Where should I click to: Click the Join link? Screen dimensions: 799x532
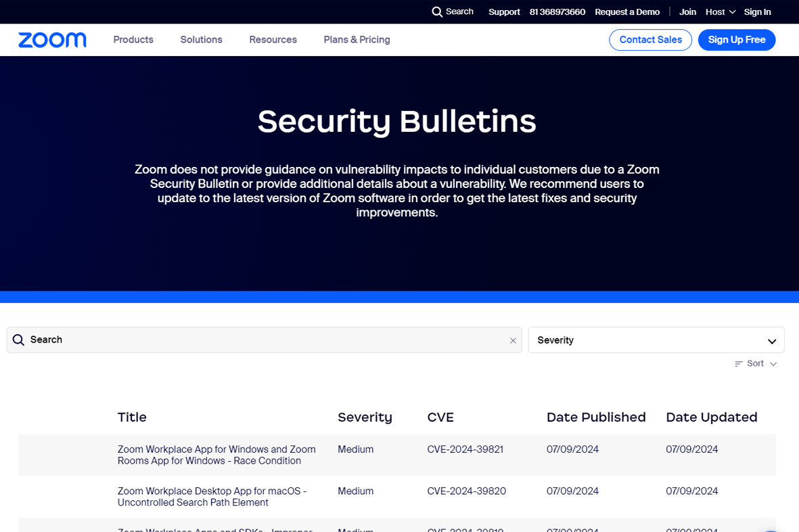click(x=687, y=11)
